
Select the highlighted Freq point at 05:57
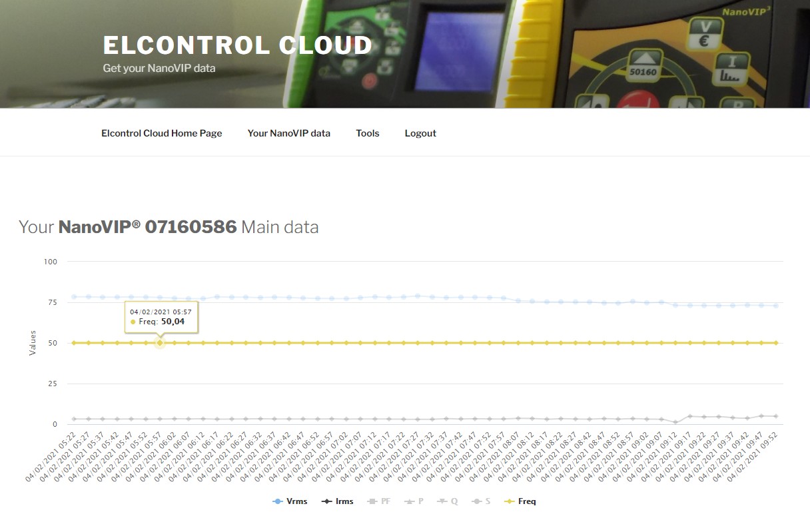(160, 343)
